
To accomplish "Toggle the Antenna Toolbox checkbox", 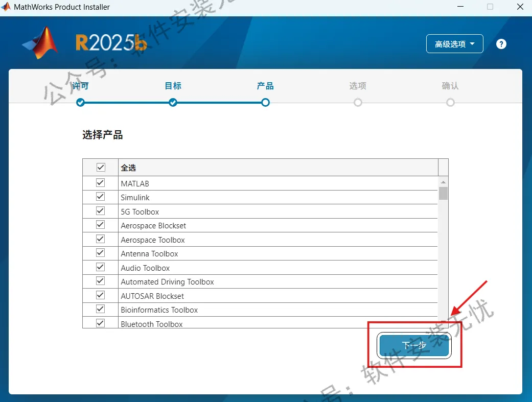I will coord(101,253).
